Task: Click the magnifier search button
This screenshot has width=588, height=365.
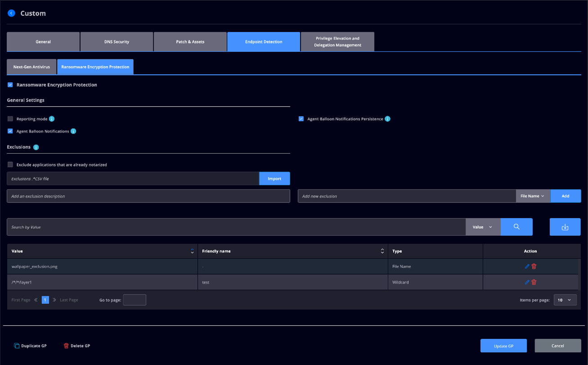Action: click(516, 227)
